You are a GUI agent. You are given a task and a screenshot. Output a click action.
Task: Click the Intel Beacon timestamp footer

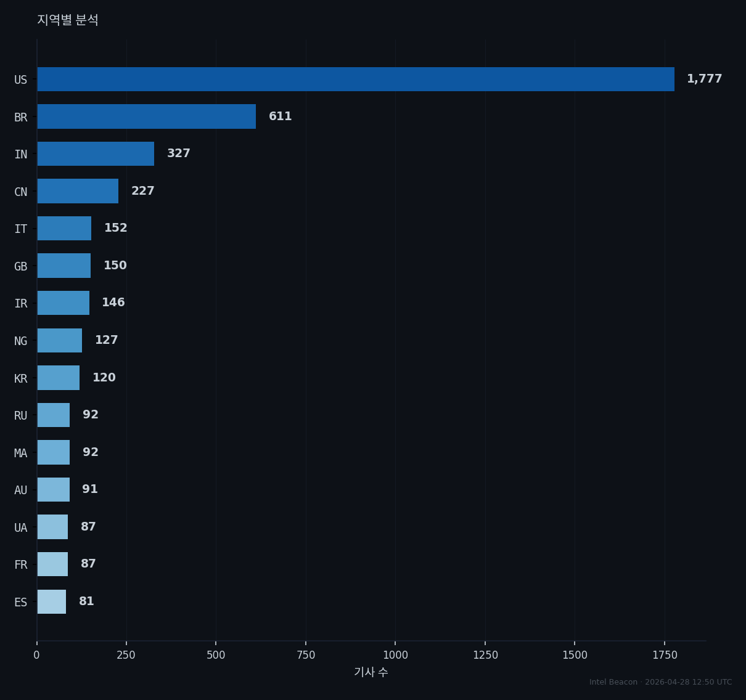click(x=661, y=682)
